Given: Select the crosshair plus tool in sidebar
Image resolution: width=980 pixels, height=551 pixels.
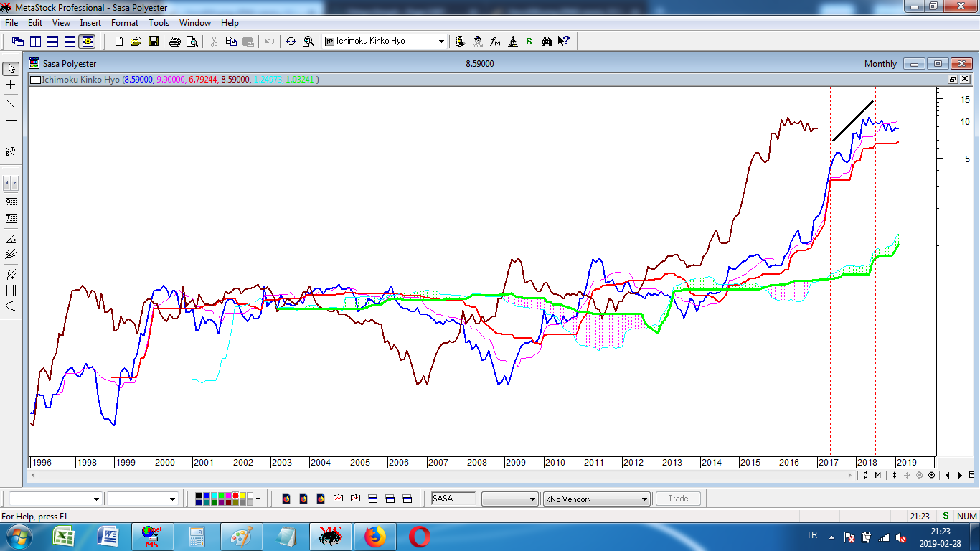Looking at the screenshot, I should pyautogui.click(x=11, y=85).
